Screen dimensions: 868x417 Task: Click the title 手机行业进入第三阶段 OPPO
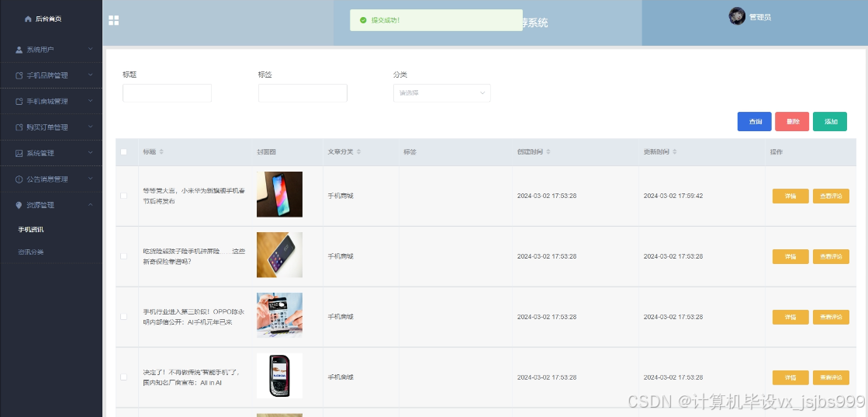[x=194, y=317]
